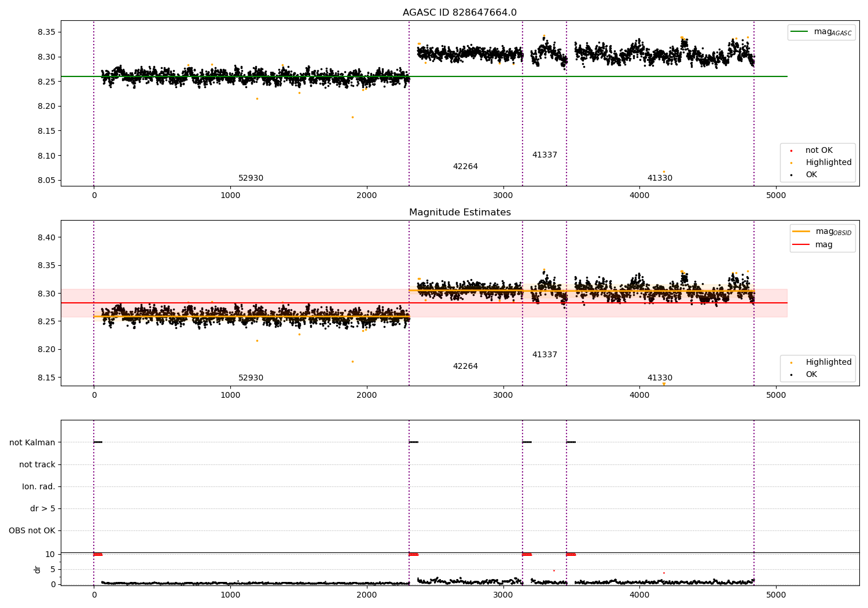
Task: Click the dr axis tick label 5
Action: click(x=53, y=570)
